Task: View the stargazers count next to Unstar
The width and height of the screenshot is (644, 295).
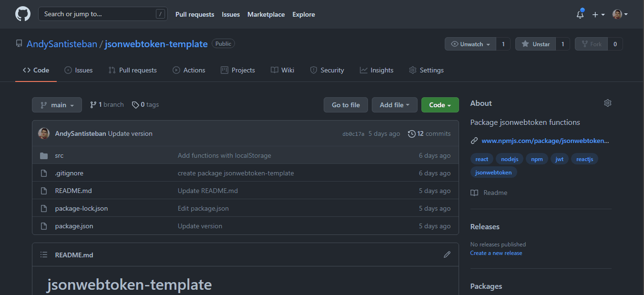Action: click(562, 44)
